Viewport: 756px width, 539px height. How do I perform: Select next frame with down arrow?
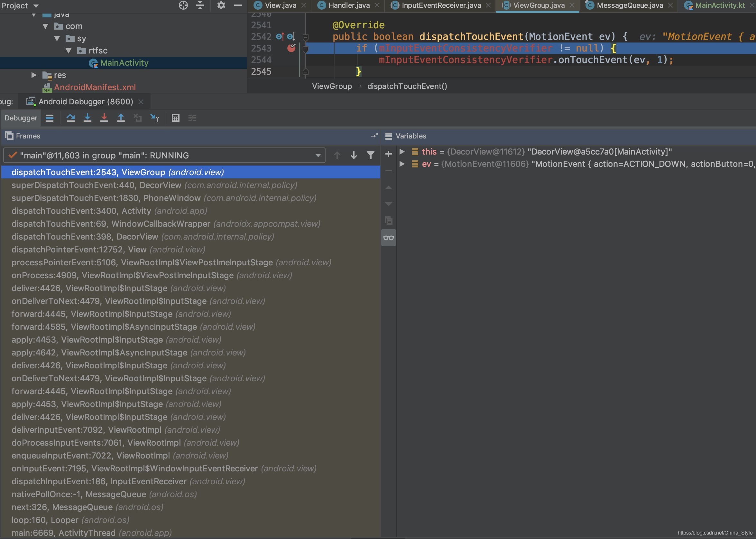[354, 155]
